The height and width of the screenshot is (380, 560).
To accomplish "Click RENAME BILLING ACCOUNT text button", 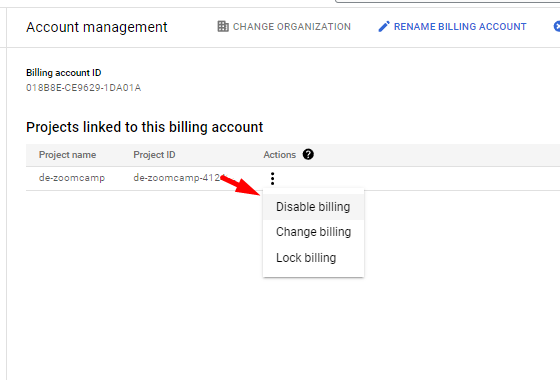I will tap(460, 27).
